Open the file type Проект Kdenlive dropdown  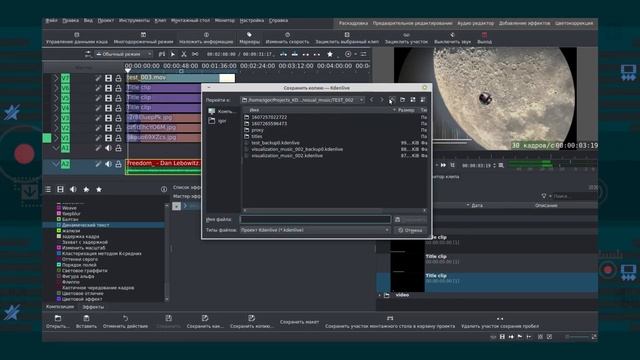tap(315, 230)
